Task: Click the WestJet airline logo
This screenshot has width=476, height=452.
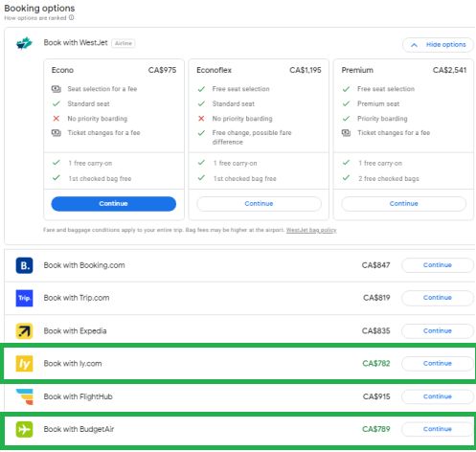Action: [x=24, y=43]
